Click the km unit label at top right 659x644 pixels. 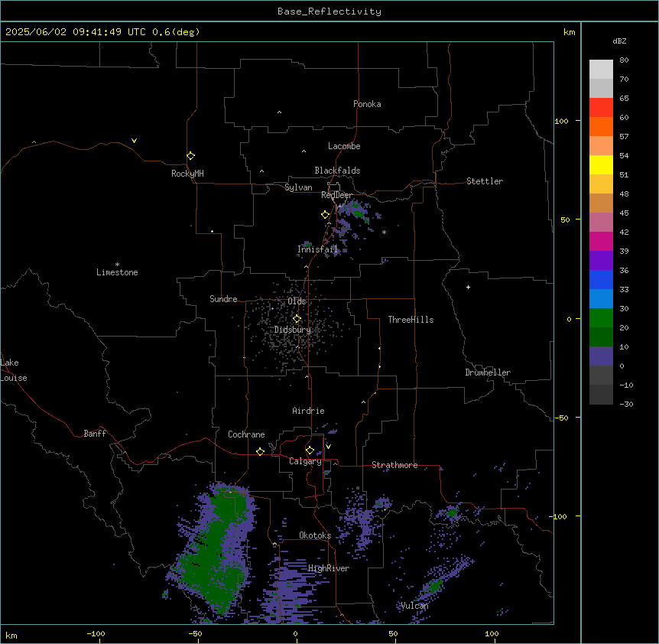(569, 32)
